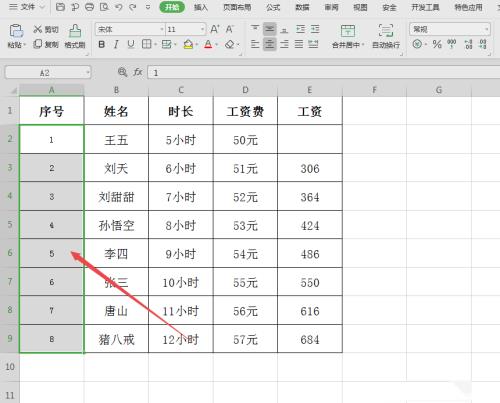Apply thousands separator format

pyautogui.click(x=452, y=44)
